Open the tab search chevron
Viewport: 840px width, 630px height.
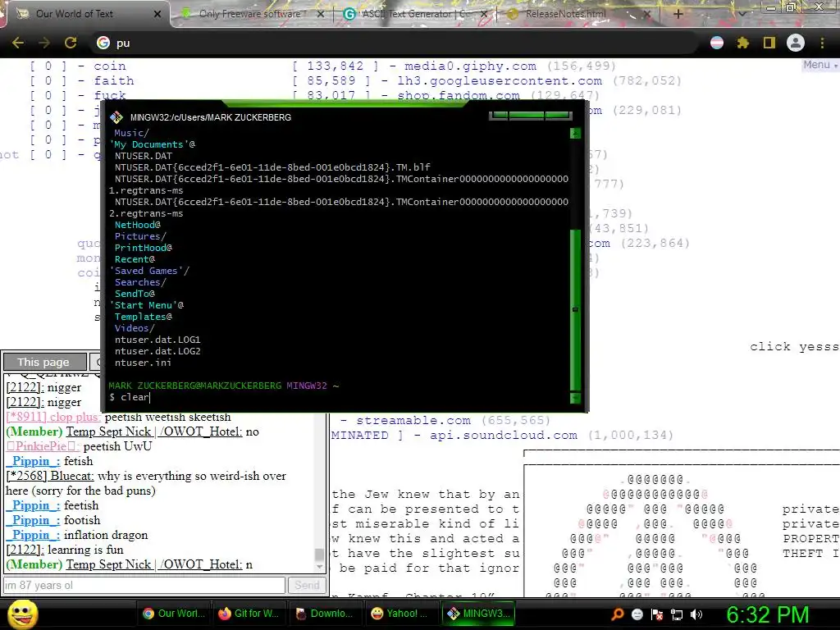742,14
